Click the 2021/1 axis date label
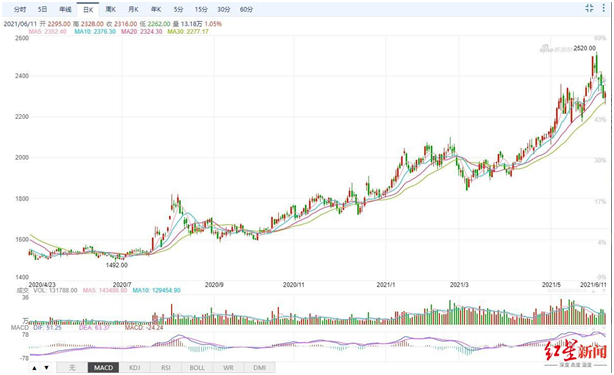The width and height of the screenshot is (614, 375). [386, 285]
